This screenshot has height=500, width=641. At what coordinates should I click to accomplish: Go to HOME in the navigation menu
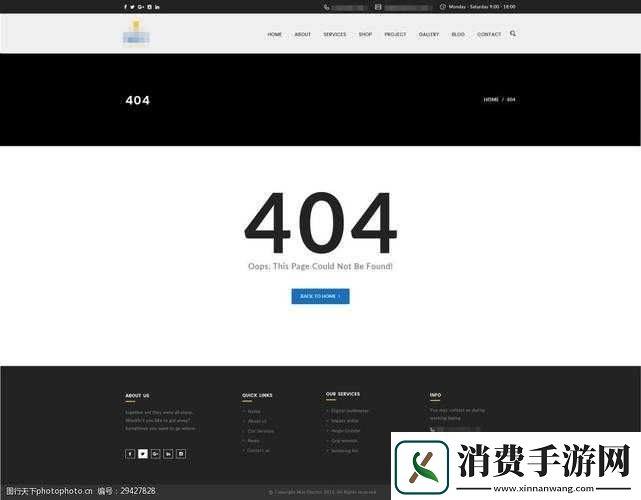[275, 34]
